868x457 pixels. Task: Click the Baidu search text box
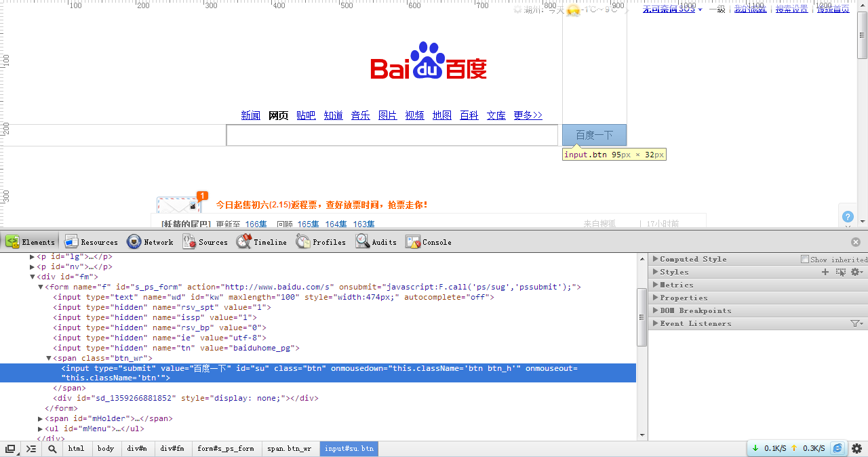[392, 136]
